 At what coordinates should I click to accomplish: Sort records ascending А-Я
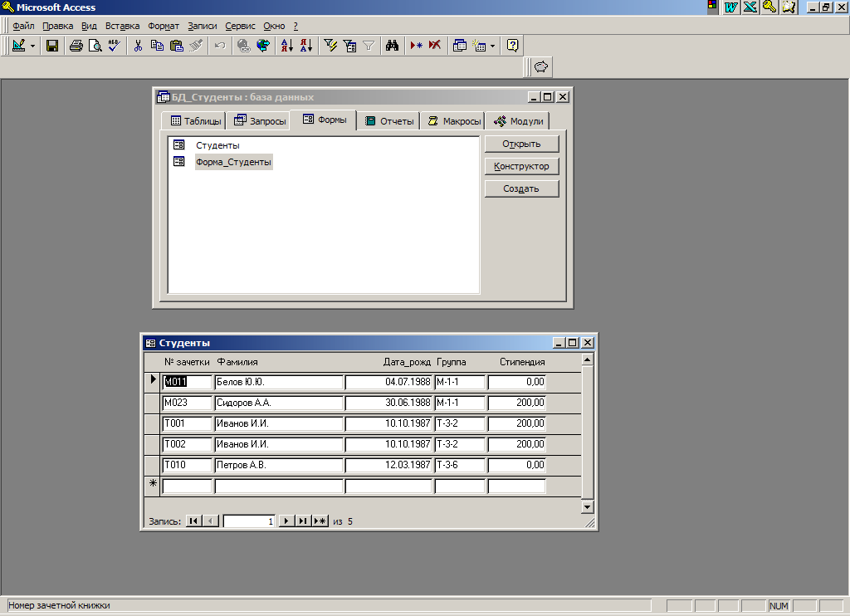coord(286,46)
